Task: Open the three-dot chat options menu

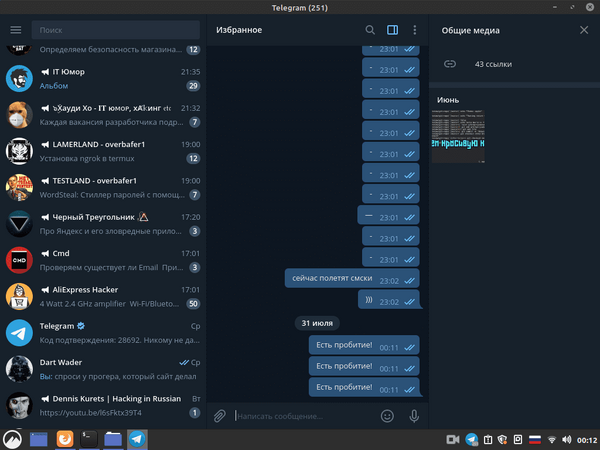Action: [x=415, y=30]
